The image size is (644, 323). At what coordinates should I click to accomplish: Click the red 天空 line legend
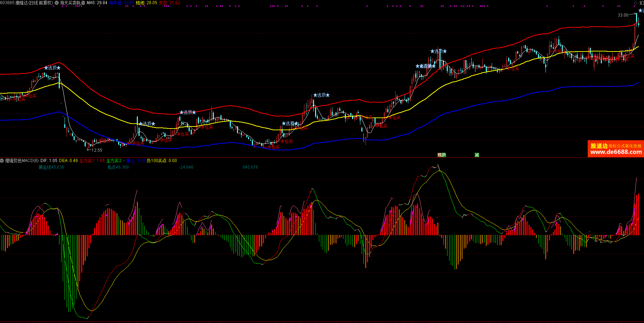tap(169, 3)
